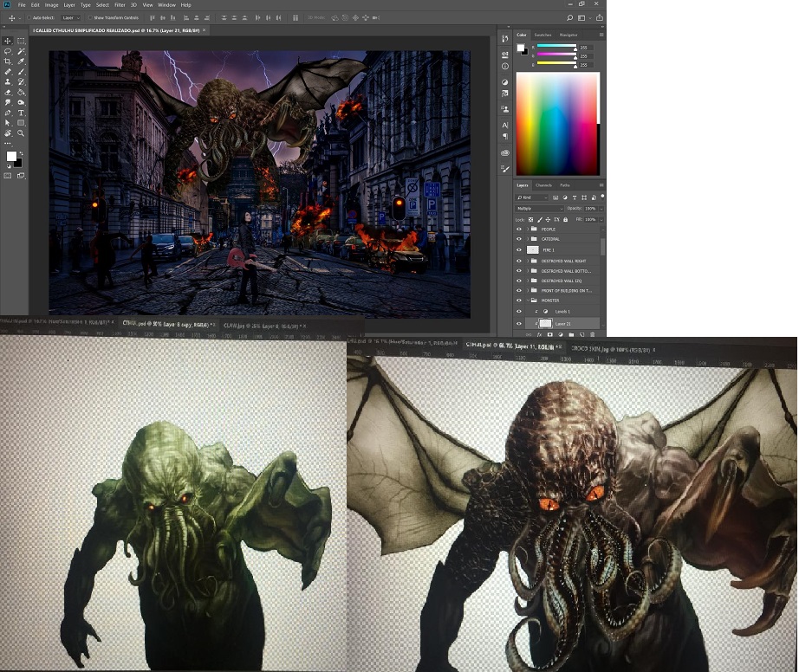
Task: Select the Magic Wand tool
Action: coord(21,51)
